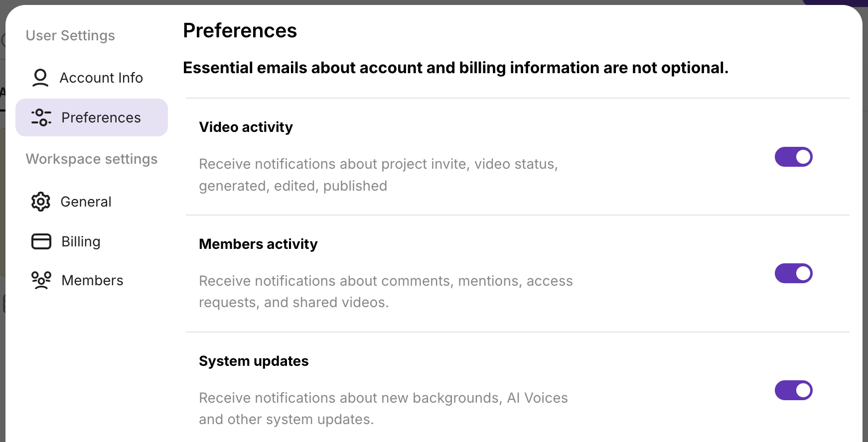Select Preferences in the sidebar
The height and width of the screenshot is (442, 868).
101,117
